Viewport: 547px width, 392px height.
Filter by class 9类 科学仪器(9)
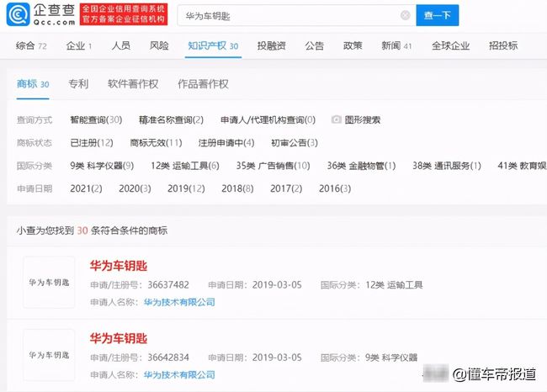102,166
